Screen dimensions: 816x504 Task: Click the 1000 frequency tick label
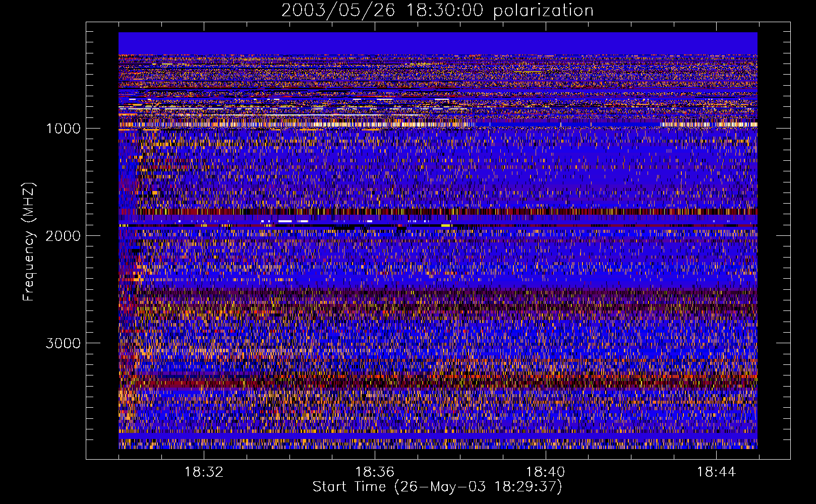63,129
